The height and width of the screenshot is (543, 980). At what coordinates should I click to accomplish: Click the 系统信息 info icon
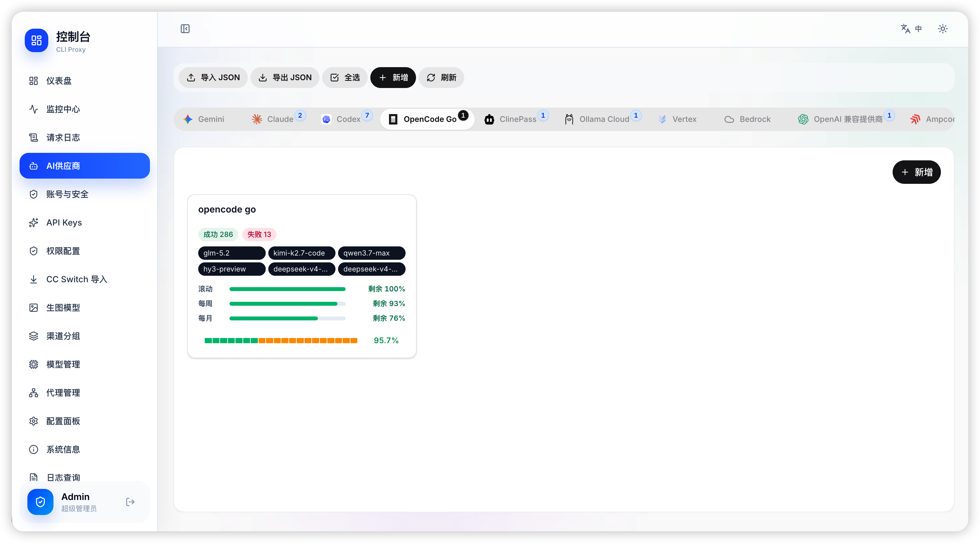pyautogui.click(x=34, y=449)
